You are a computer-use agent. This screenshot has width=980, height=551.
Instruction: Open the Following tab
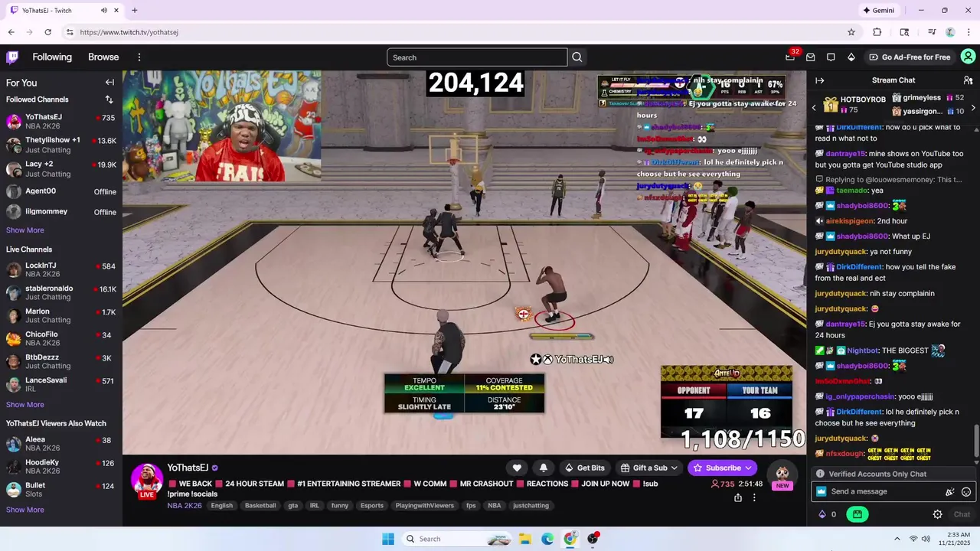52,57
